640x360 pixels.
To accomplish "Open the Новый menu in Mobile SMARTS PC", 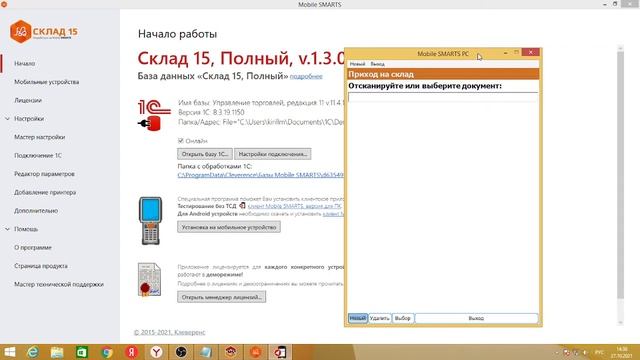I will [x=357, y=64].
